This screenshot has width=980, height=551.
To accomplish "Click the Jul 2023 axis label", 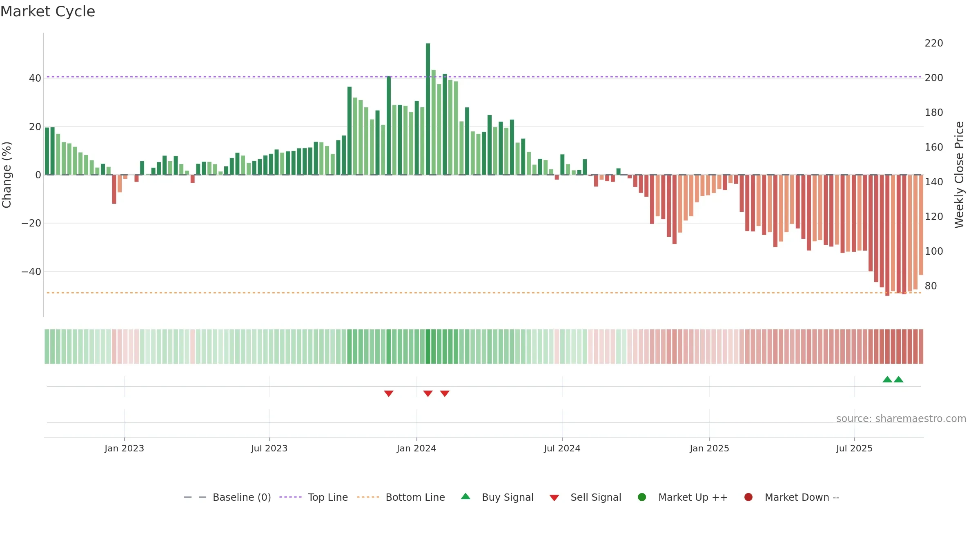I will [269, 448].
